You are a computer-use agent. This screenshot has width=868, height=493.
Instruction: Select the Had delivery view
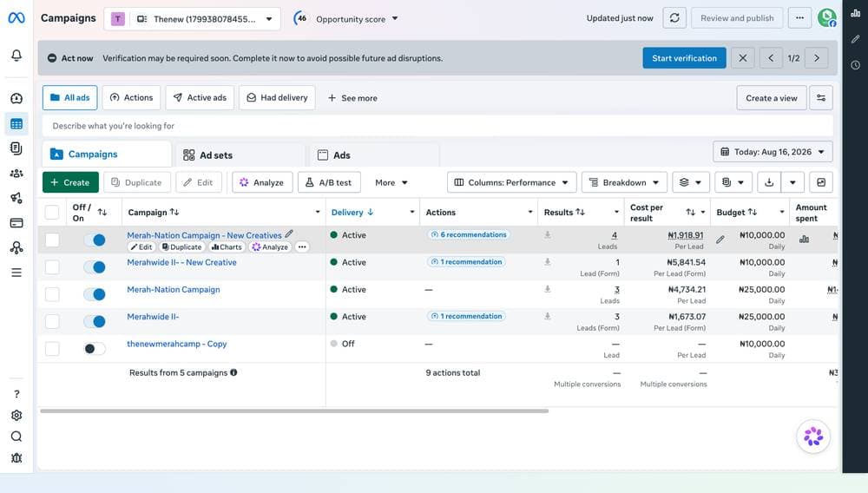tap(277, 98)
